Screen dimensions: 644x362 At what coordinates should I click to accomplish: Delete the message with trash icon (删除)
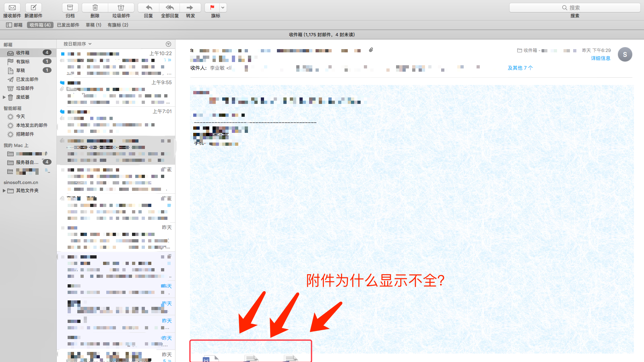coord(95,8)
